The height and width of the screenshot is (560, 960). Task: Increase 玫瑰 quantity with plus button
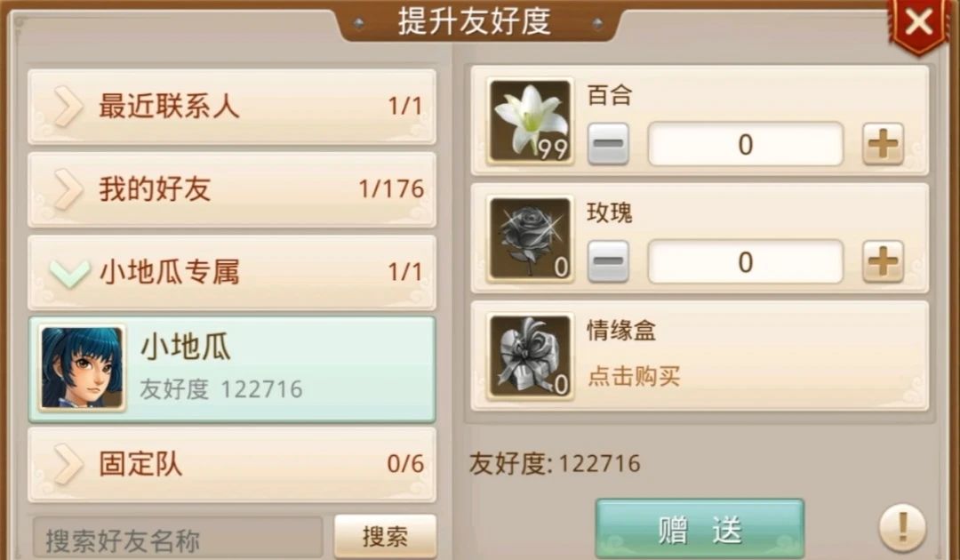[883, 262]
